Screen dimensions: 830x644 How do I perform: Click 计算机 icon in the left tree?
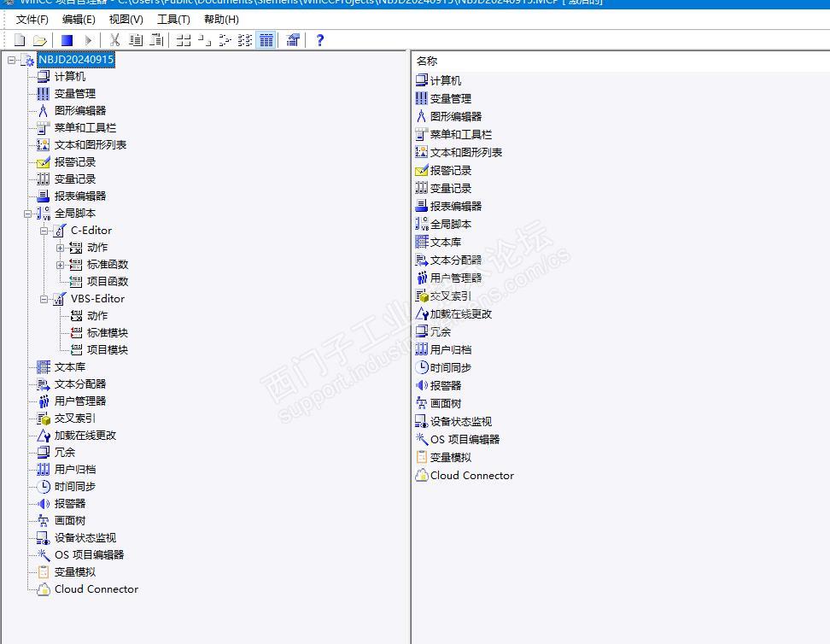tap(44, 77)
